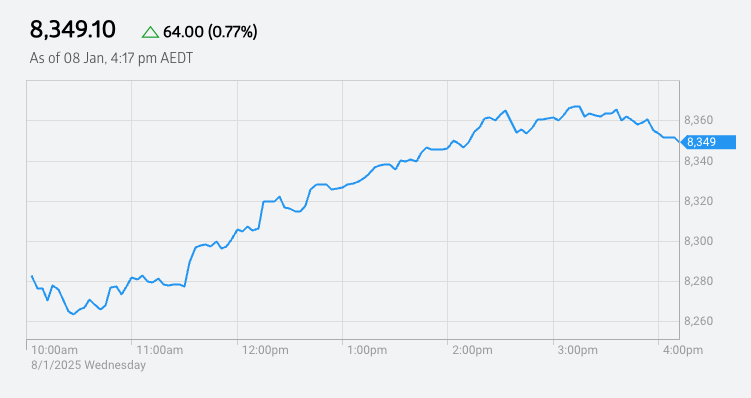
Task: Click the 2:00pm time axis label
Action: [x=472, y=350]
